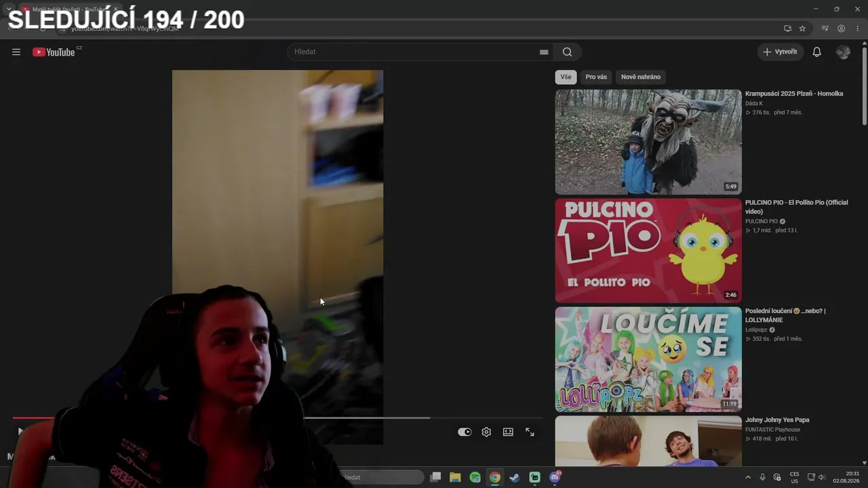This screenshot has width=868, height=488.
Task: Open the Pulcino Pio video thumbnail
Action: click(x=648, y=251)
